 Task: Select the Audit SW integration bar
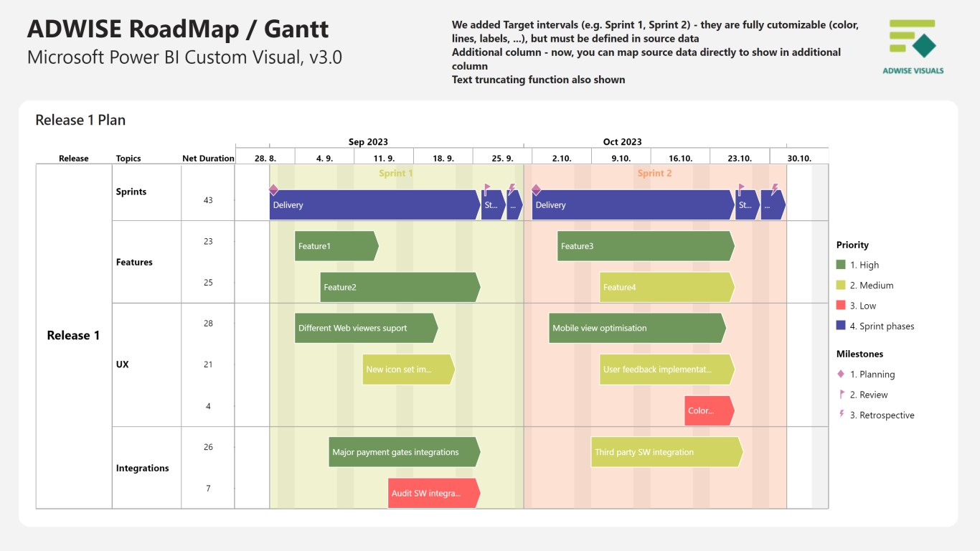coord(434,493)
